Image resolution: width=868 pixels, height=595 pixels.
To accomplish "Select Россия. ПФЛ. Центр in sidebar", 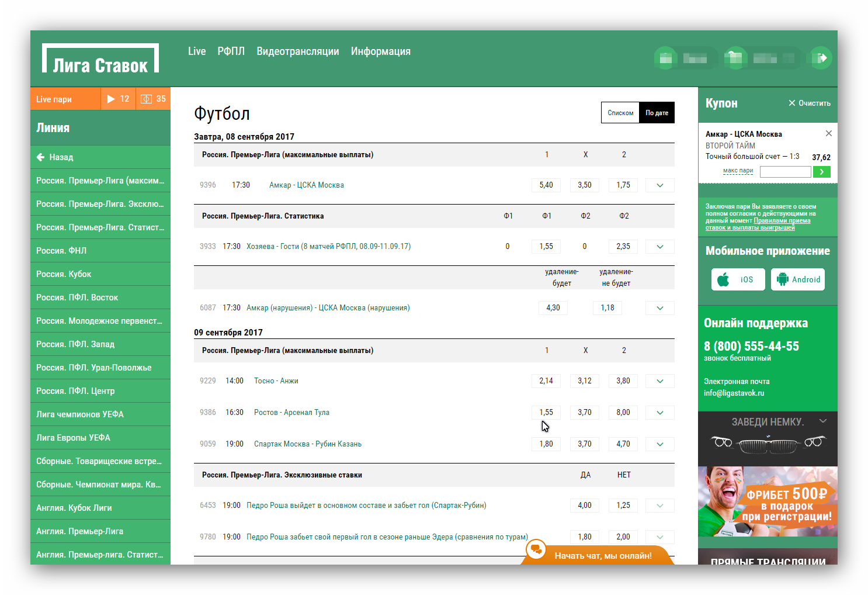I will pos(100,391).
